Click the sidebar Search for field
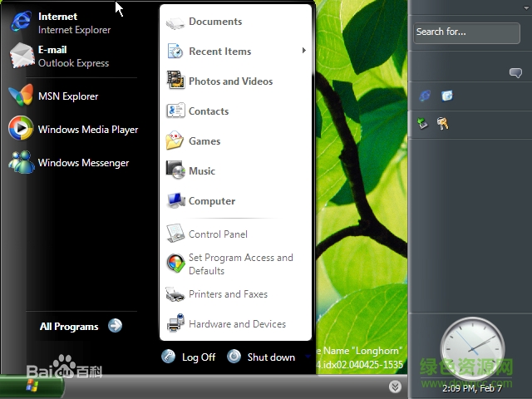Screen dimensions: 532x399 (466, 32)
